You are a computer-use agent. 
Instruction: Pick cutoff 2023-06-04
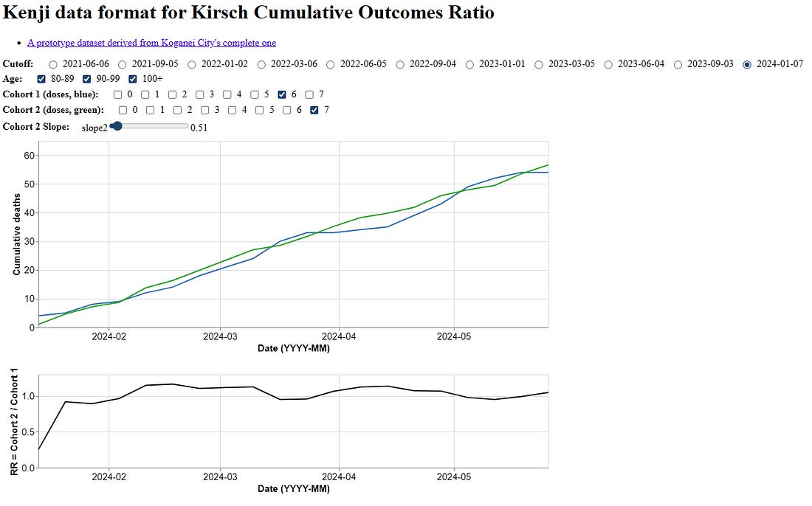(608, 64)
